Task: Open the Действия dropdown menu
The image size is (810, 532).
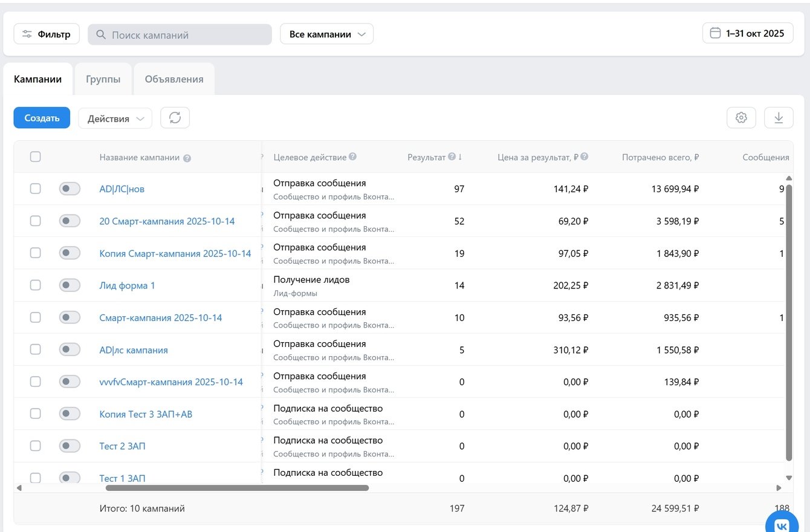Action: point(115,118)
